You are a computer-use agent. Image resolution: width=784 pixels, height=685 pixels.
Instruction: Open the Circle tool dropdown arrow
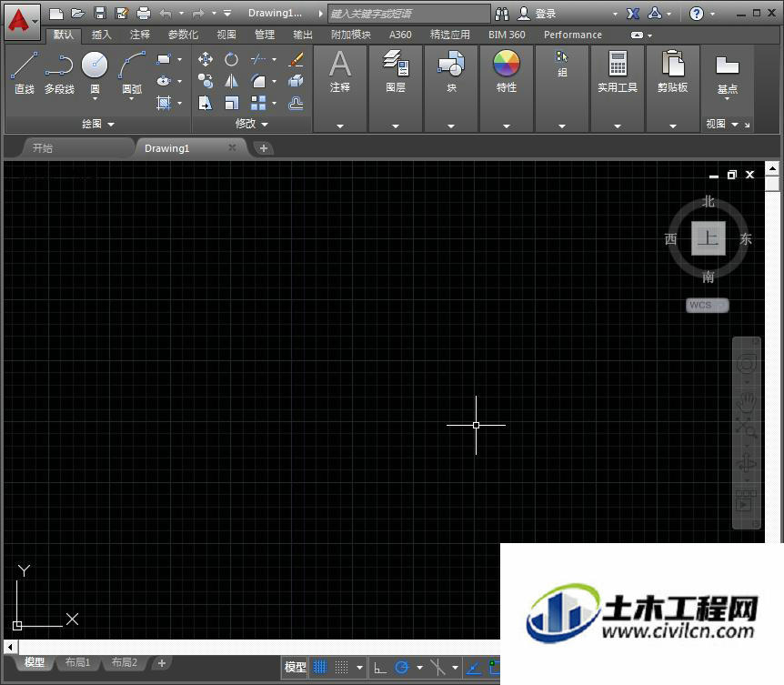[95, 99]
